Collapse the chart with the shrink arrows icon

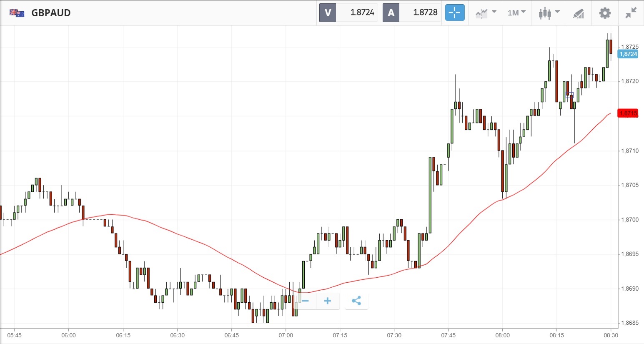point(631,13)
